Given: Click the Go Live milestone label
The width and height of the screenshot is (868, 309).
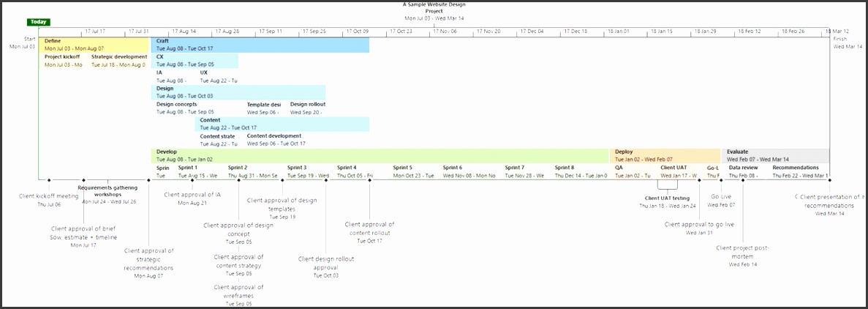Looking at the screenshot, I should [721, 201].
